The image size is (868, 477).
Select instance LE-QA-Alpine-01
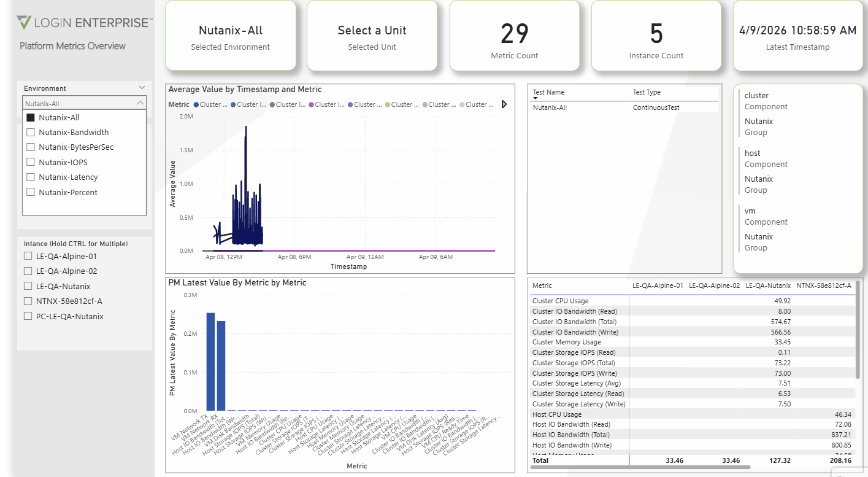(x=28, y=256)
